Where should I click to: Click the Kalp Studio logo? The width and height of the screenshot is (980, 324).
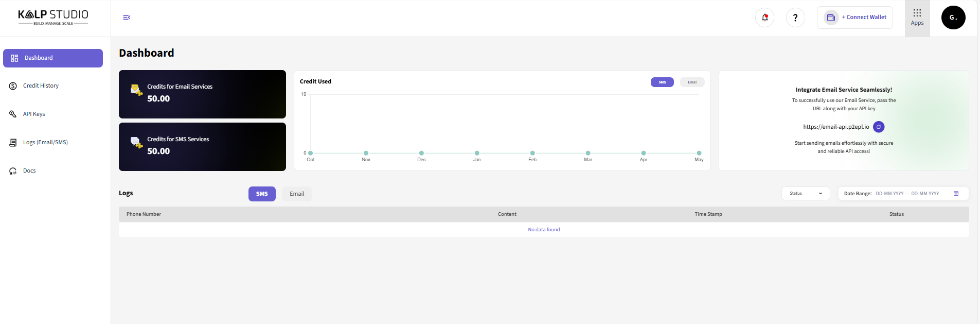54,17
